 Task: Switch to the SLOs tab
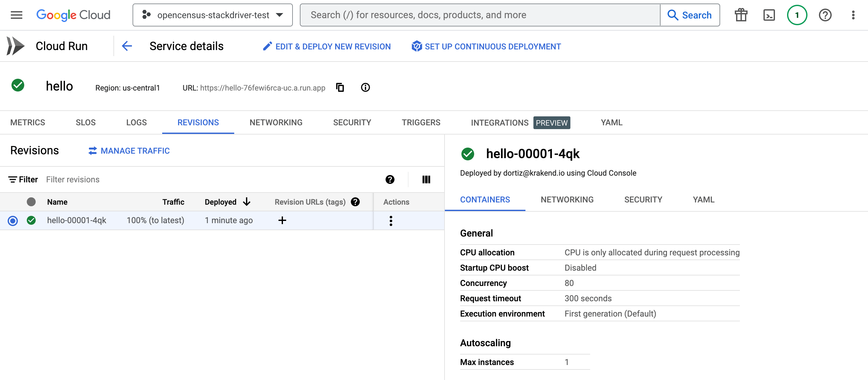86,122
